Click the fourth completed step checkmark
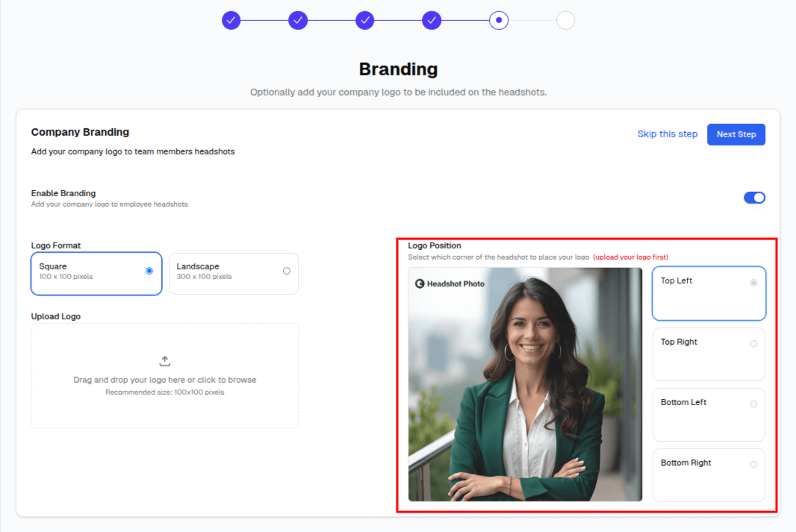Viewport: 796px width, 532px height. coord(432,20)
